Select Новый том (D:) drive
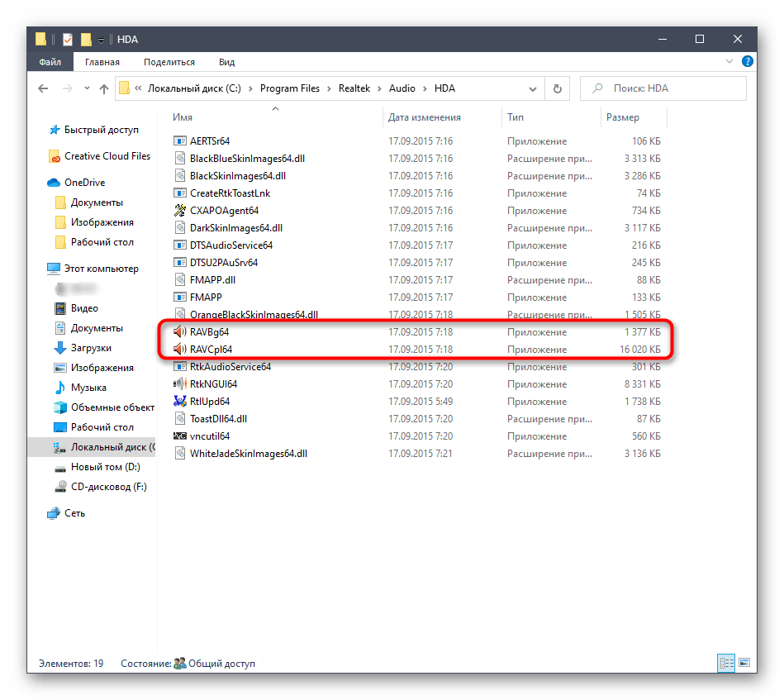Image resolution: width=784 pixels, height=700 pixels. point(105,467)
